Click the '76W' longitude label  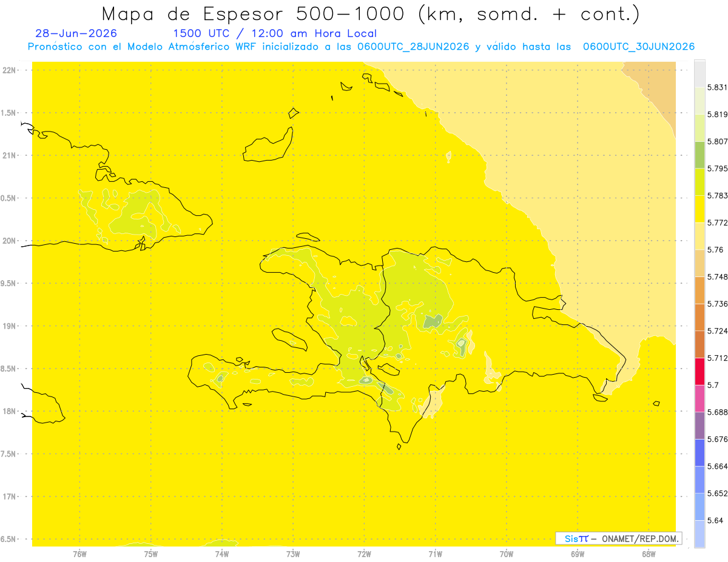click(79, 554)
